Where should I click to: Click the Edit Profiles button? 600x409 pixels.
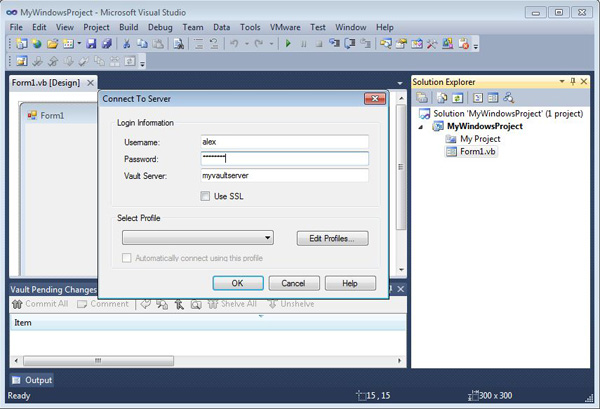tap(332, 238)
